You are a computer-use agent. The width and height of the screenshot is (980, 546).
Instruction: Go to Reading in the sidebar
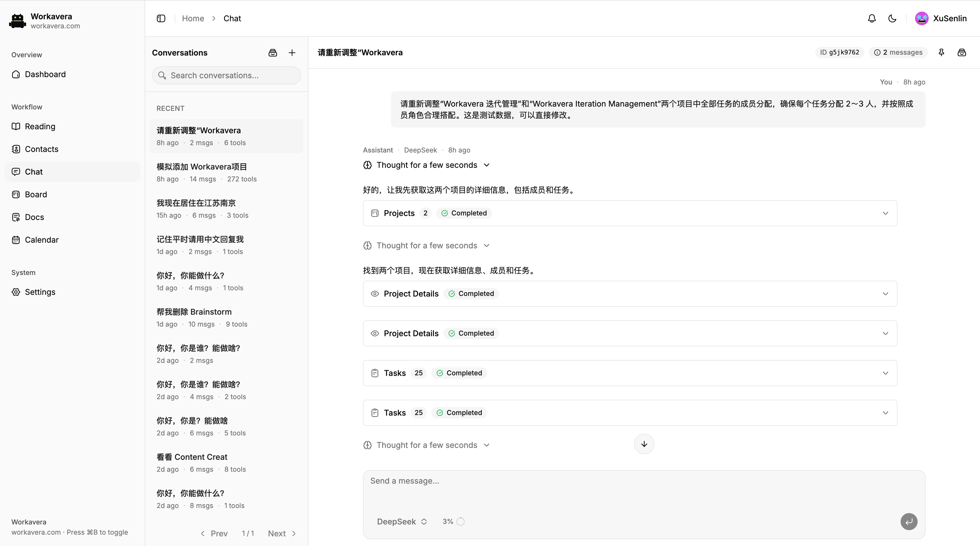(72, 126)
